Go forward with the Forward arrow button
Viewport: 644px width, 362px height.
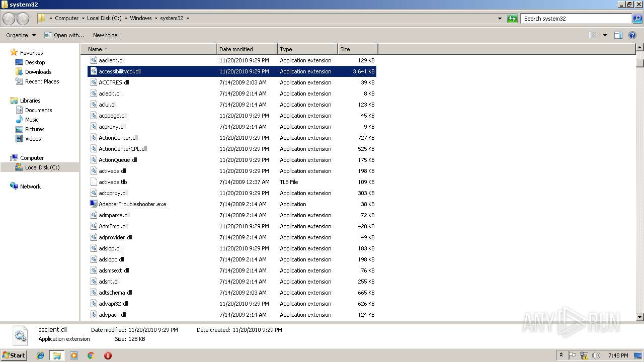click(23, 19)
